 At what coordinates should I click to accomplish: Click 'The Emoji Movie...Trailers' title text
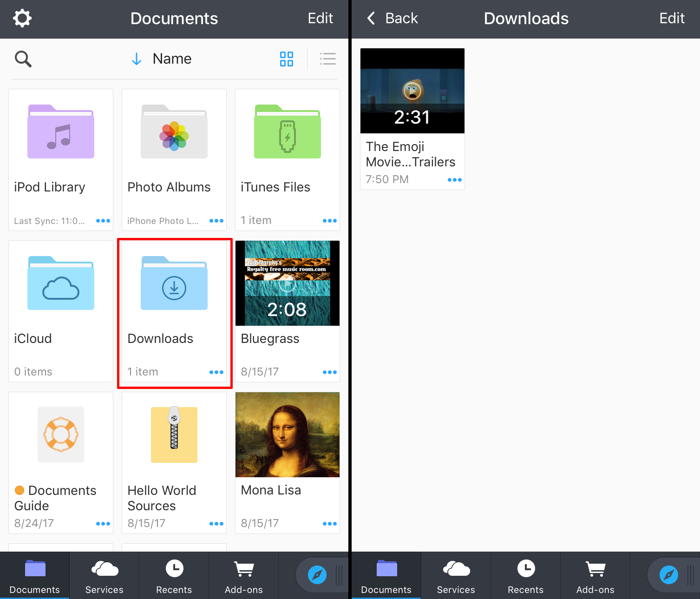tap(411, 154)
